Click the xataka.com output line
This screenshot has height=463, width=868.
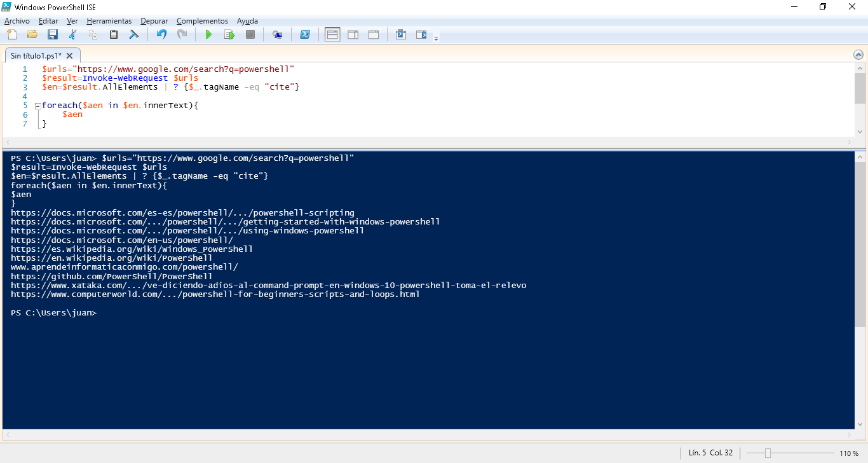tap(268, 286)
